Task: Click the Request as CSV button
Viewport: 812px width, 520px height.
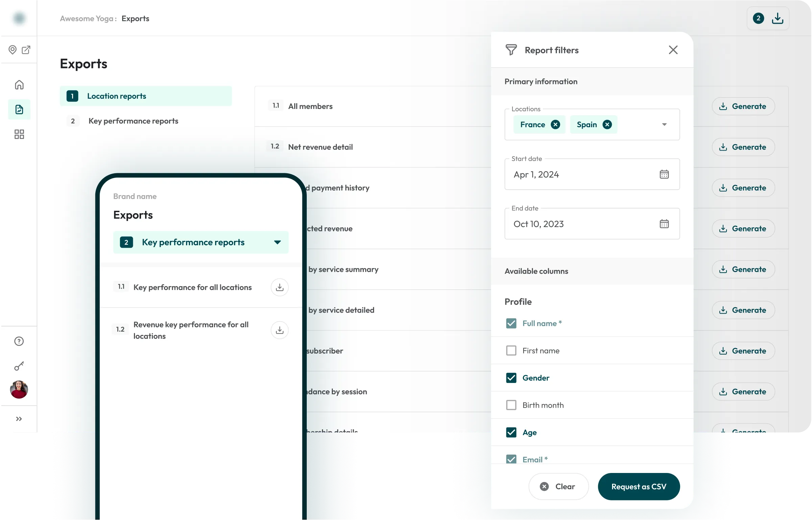Action: click(x=639, y=487)
